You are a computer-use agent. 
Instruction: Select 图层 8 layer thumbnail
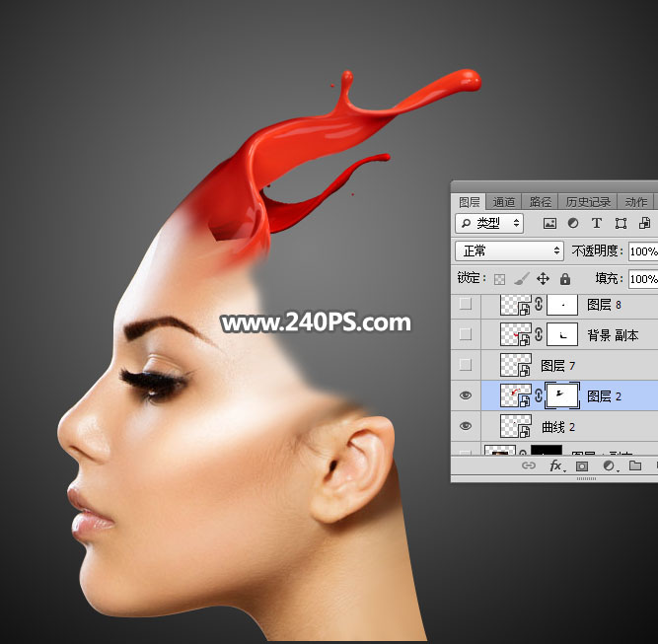(x=516, y=304)
